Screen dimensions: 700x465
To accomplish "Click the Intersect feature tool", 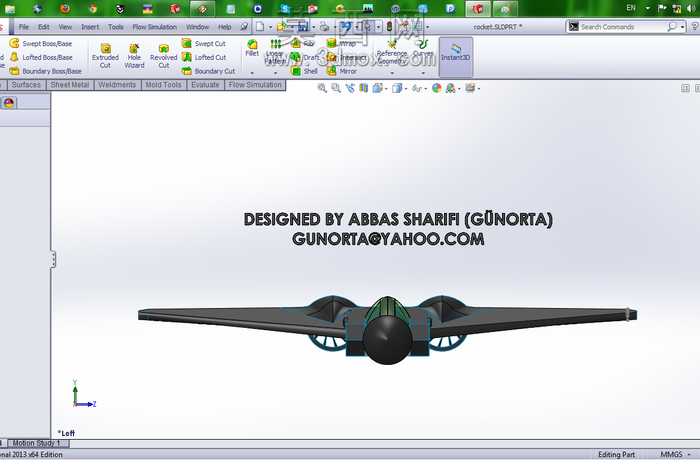I will 346,57.
